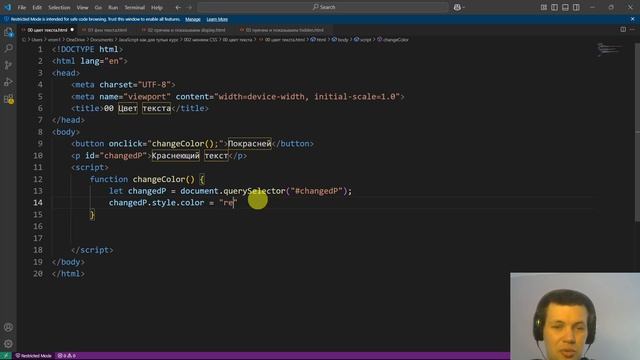Click the Search command center box
Viewport: 640px width, 360px height.
tap(323, 7)
